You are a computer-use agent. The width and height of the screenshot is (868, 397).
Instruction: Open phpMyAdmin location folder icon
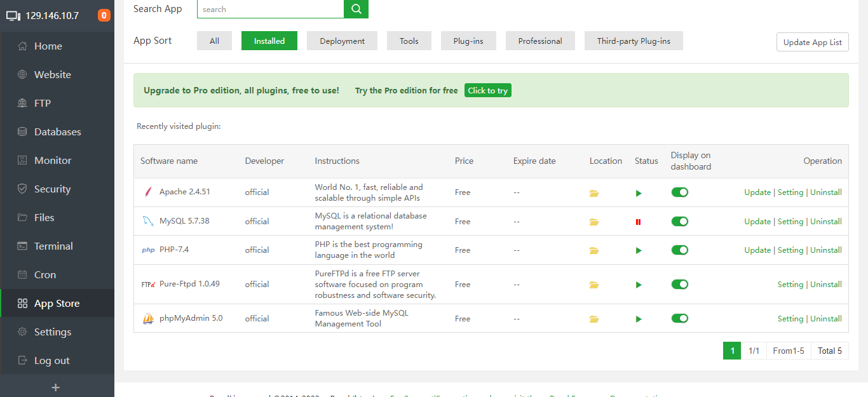point(594,320)
